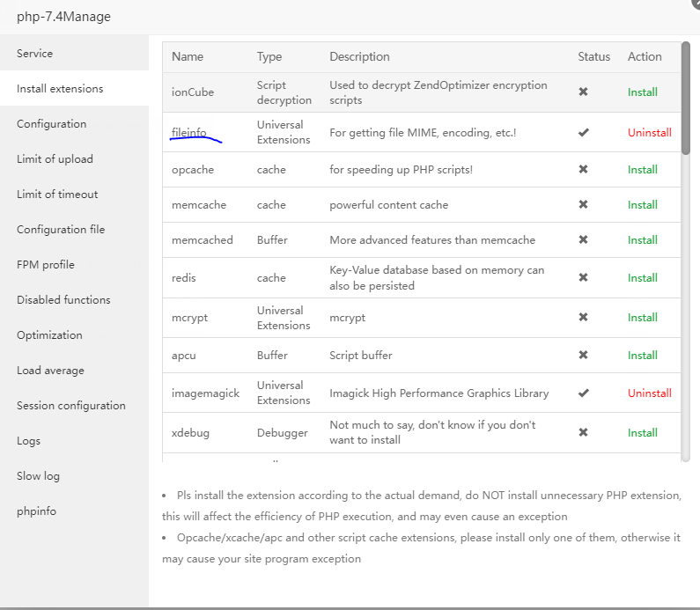Click the opcache X status icon
Screen dimensions: 700x610
click(x=583, y=169)
